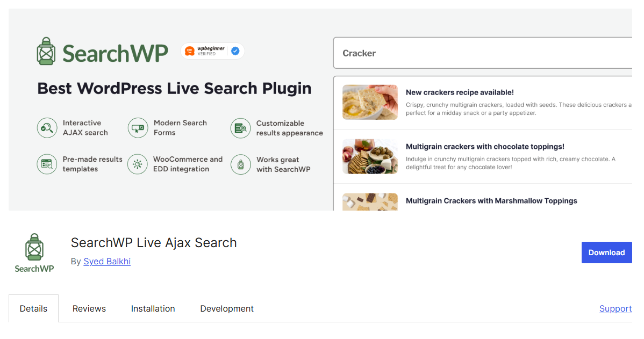This screenshot has height=339, width=644.
Task: Click the Support link
Action: pos(615,308)
